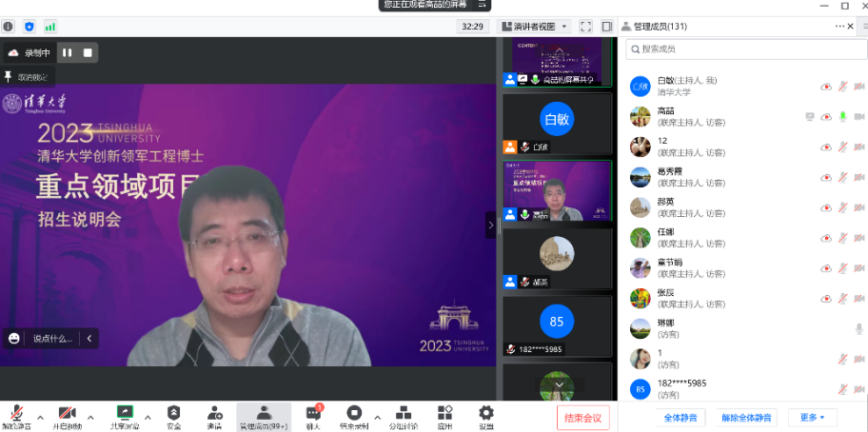Open audio options arrow beside microphone
The width and height of the screenshot is (868, 432).
[x=40, y=417]
